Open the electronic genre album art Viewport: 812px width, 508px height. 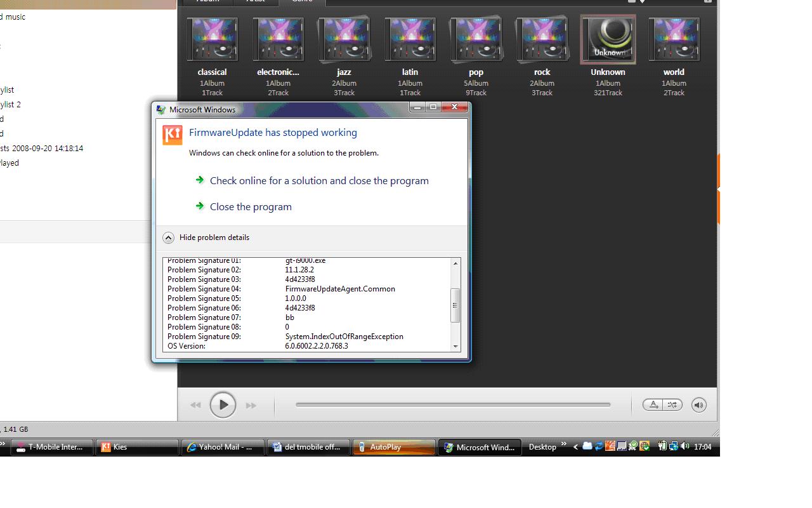[278, 40]
